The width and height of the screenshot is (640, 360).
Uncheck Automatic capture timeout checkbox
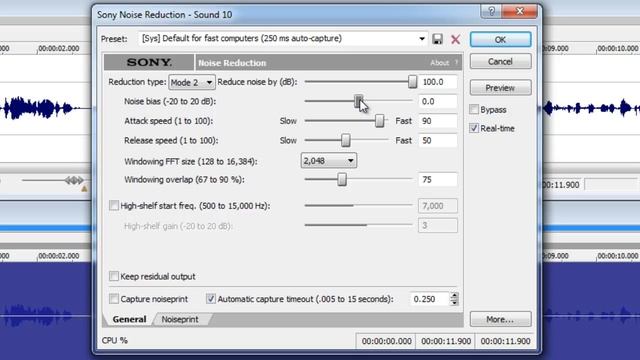(x=211, y=299)
